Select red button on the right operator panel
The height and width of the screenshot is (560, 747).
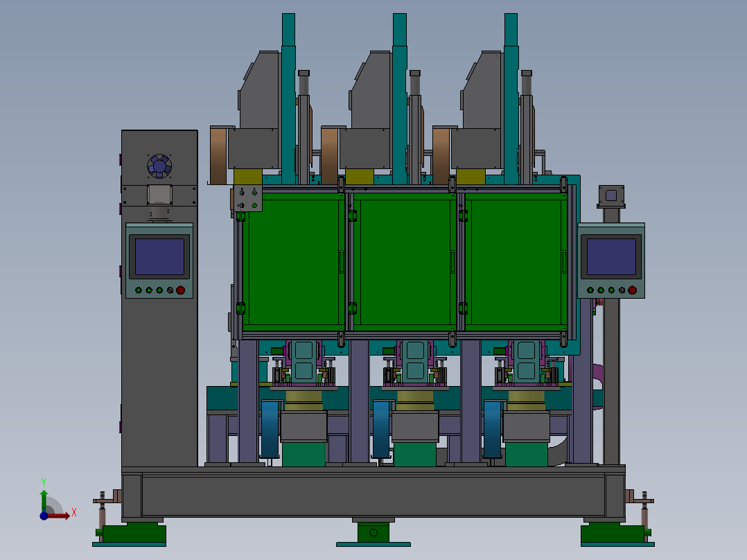632,290
